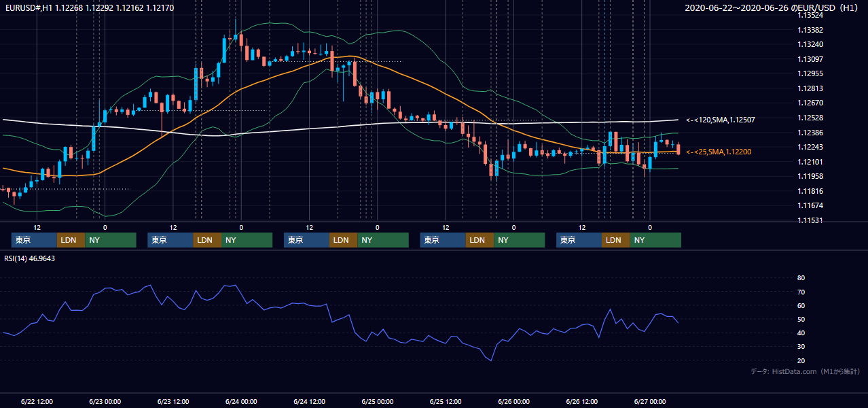868x408 pixels.
Task: Click the 6/22 12:00 time axis label
Action: coord(37,402)
